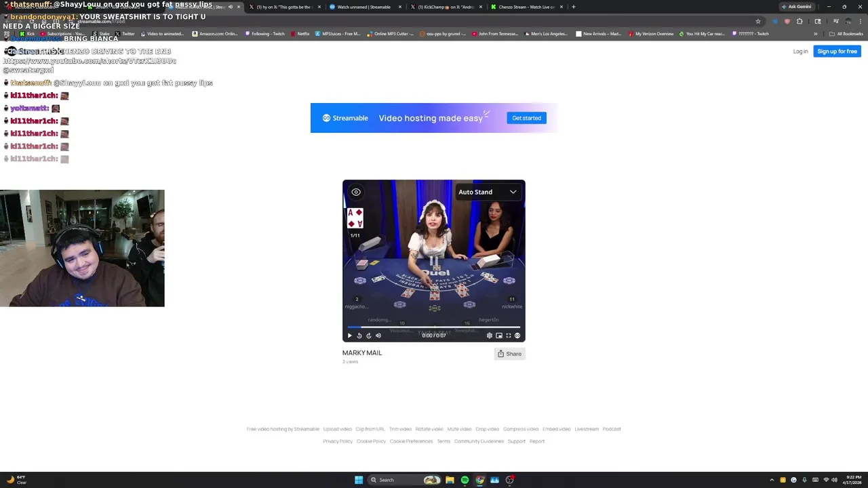Open File Explorer from the taskbar
Screen dimensions: 868x488
450,480
